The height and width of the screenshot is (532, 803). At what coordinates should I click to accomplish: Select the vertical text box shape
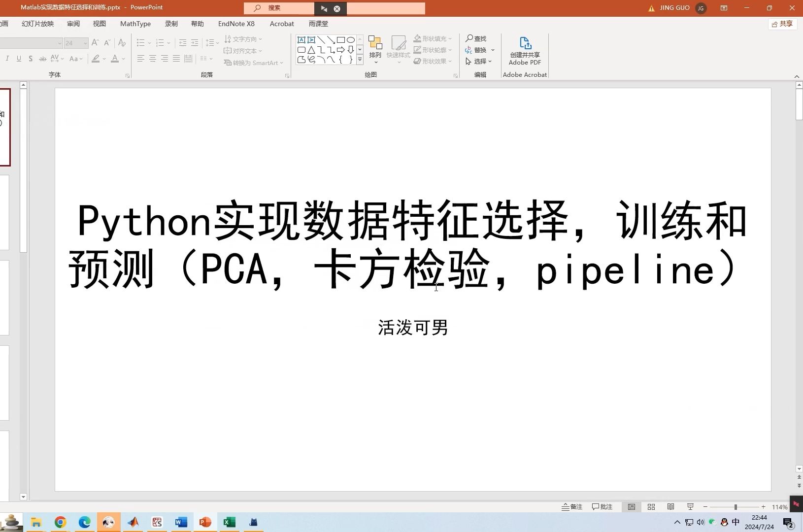[311, 40]
